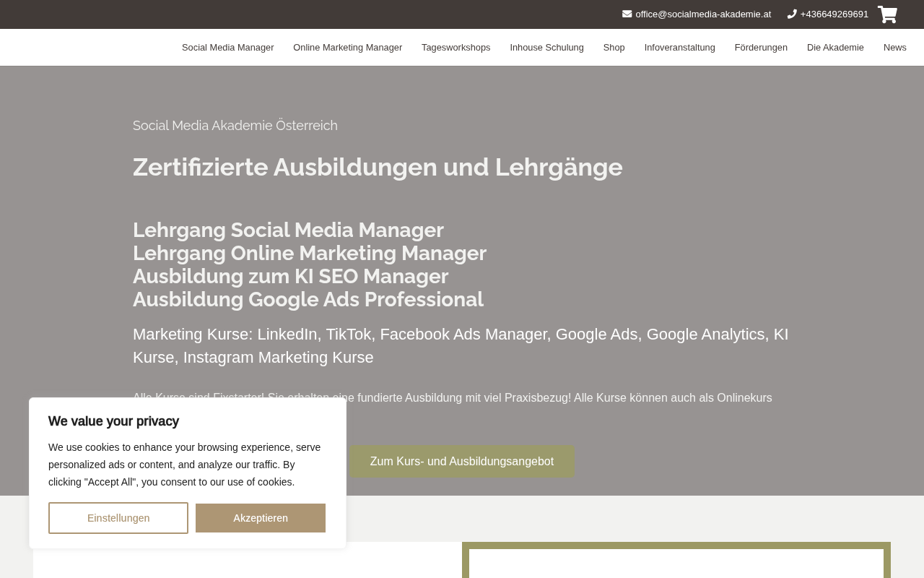Click the Lehrgang Online Marketing Manager heading
The height and width of the screenshot is (578, 924).
[310, 253]
